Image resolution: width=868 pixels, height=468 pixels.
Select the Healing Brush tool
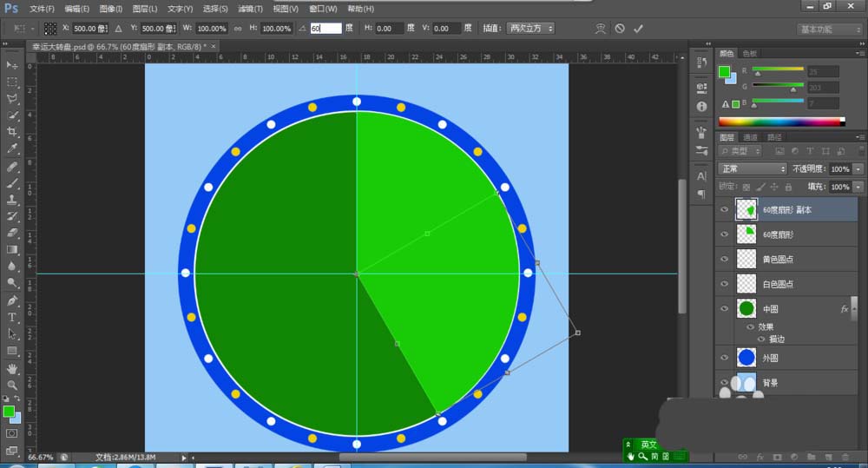pyautogui.click(x=11, y=167)
